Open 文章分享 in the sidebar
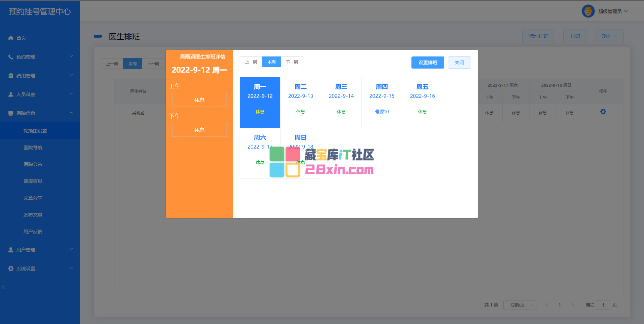Image resolution: width=644 pixels, height=324 pixels. pyautogui.click(x=40, y=198)
